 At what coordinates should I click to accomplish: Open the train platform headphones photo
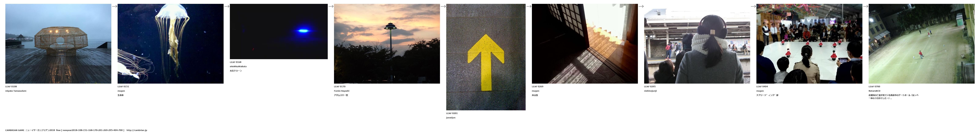[x=697, y=43]
